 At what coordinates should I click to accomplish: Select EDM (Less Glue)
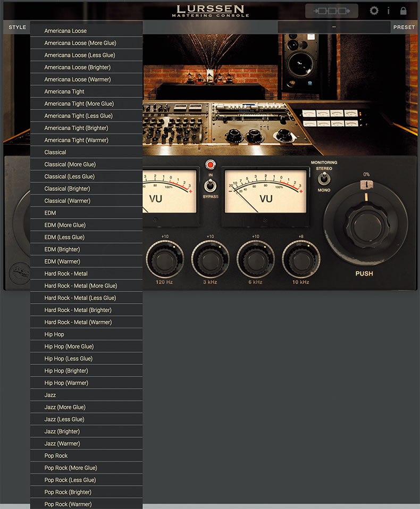point(86,237)
